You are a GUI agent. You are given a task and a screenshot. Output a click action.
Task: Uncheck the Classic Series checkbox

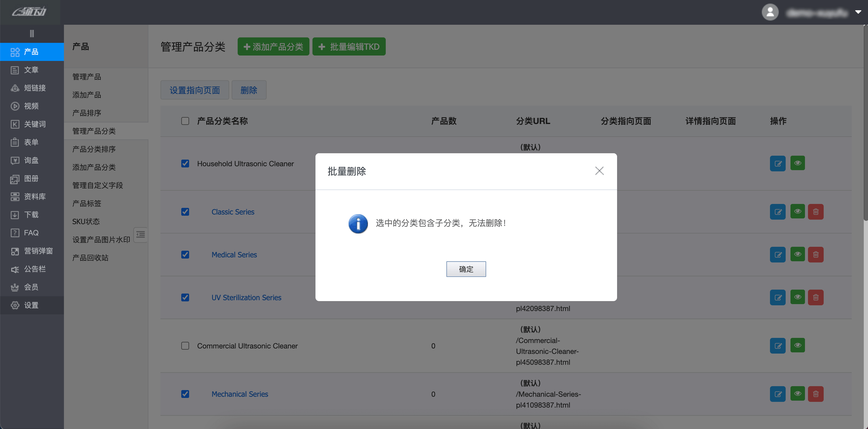(185, 212)
